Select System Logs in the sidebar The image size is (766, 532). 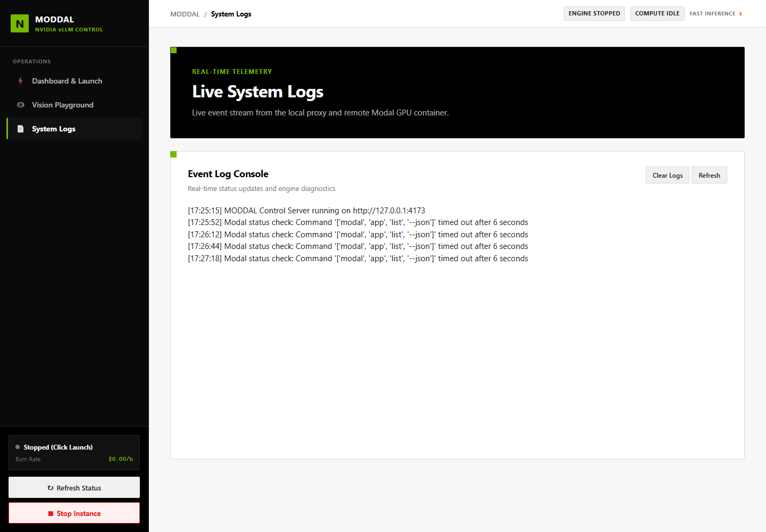pyautogui.click(x=74, y=129)
